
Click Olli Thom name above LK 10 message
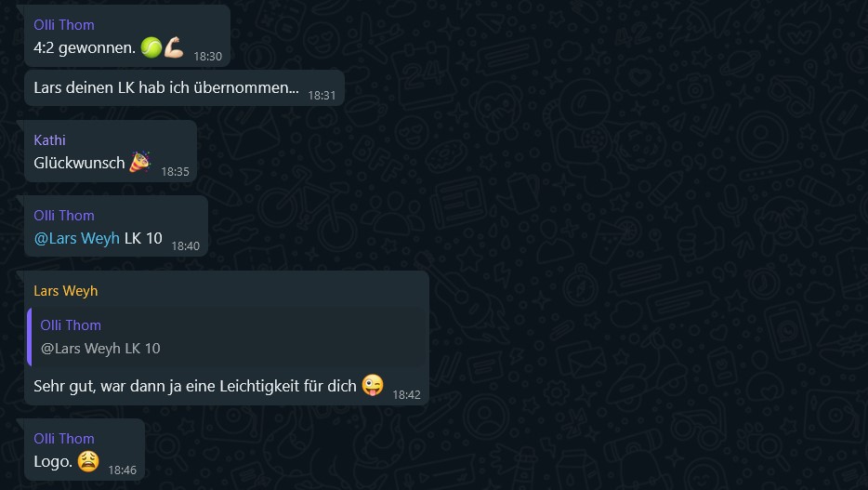(64, 216)
